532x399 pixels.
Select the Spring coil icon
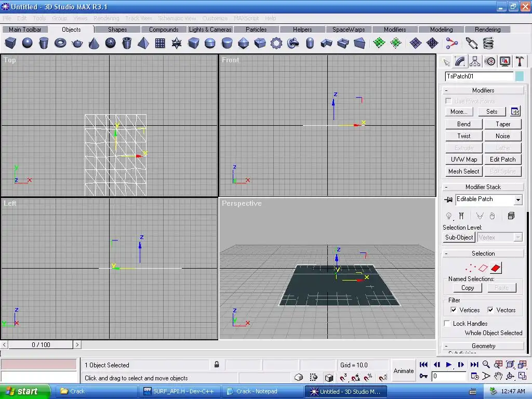click(x=488, y=43)
